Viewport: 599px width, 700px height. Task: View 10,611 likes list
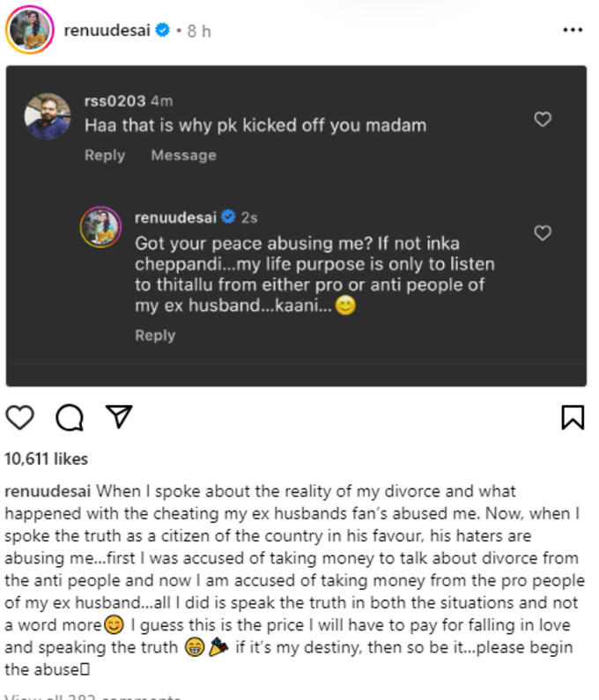coord(46,459)
